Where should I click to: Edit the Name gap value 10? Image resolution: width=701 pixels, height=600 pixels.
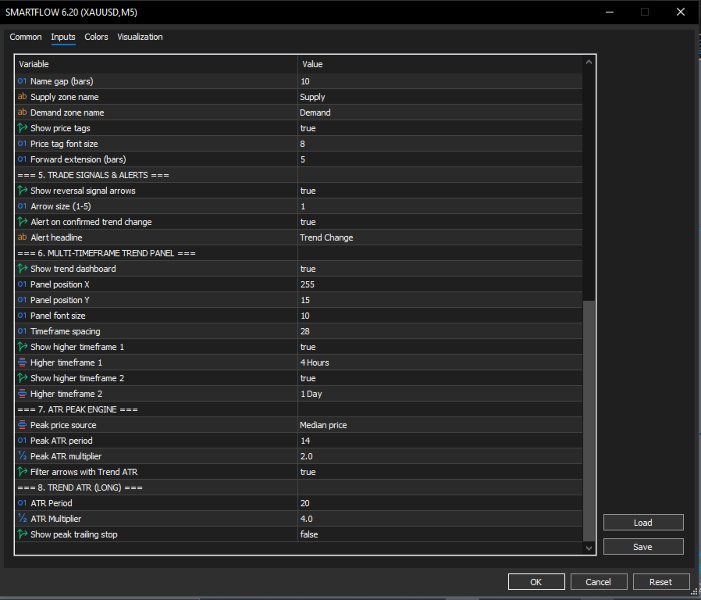pos(440,81)
